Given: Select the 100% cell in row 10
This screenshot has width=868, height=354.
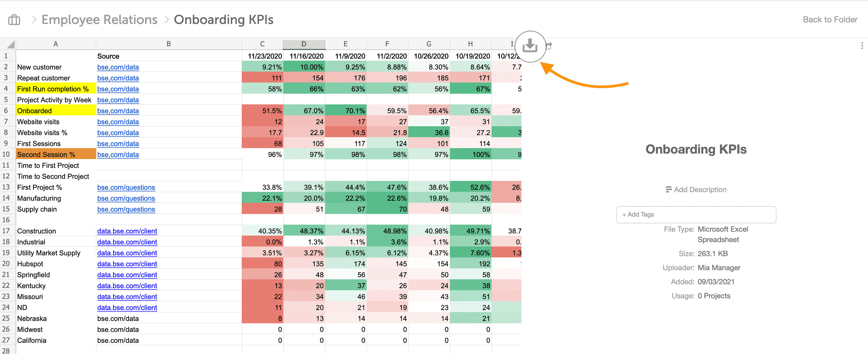Looking at the screenshot, I should coord(470,154).
